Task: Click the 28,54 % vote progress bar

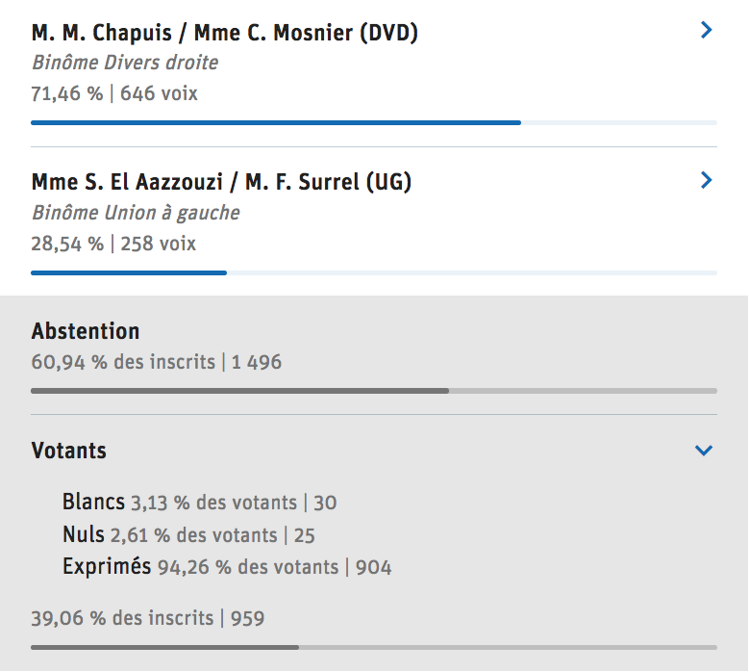Action: click(374, 272)
